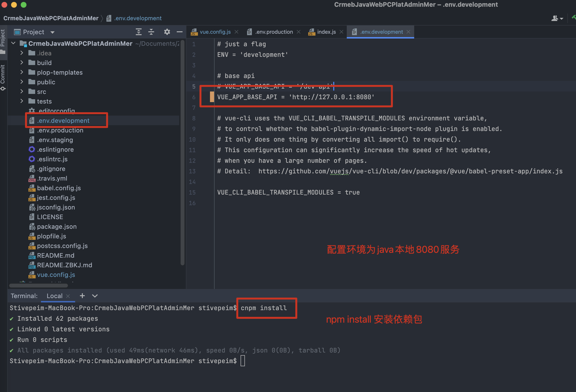
Task: Open the Project view mode dropdown
Action: pyautogui.click(x=52, y=32)
